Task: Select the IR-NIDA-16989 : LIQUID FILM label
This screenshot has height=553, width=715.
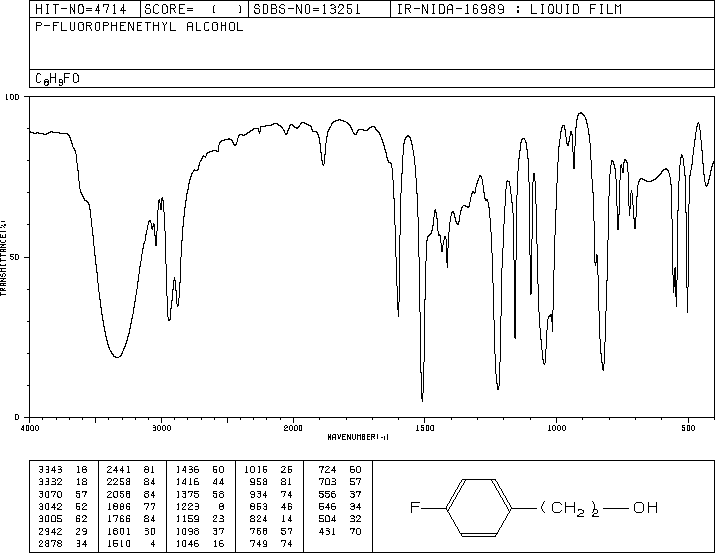Action: (x=509, y=9)
